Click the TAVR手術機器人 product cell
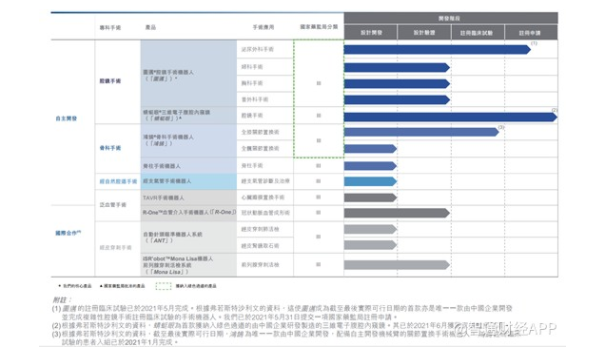Viewport: 600px width, 360px height. coord(189,197)
